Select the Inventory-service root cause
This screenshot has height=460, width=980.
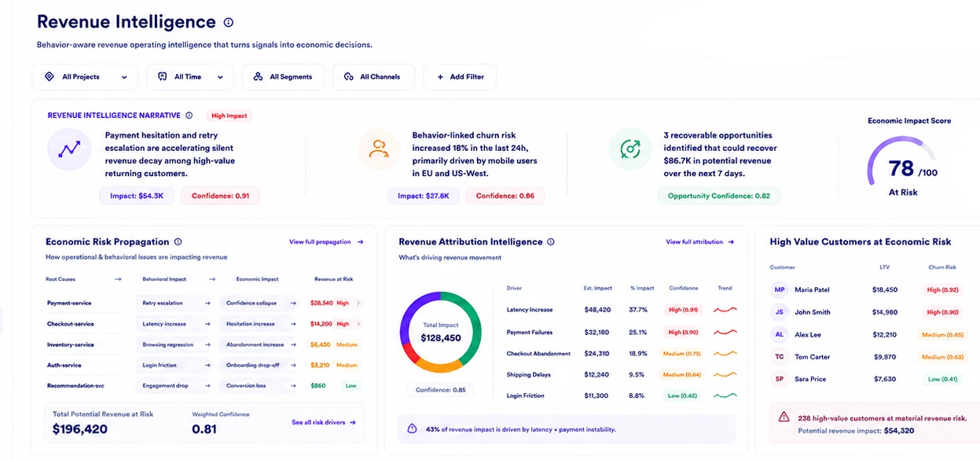click(x=70, y=344)
